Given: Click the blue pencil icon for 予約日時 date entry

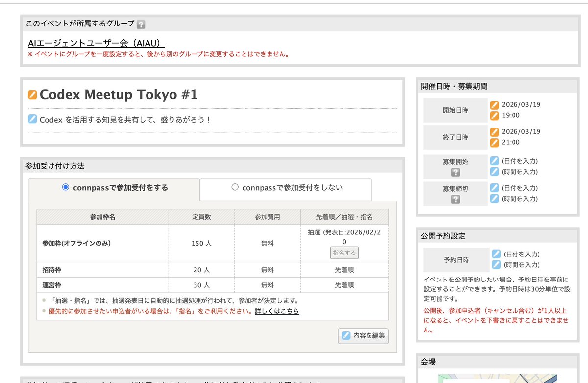Looking at the screenshot, I should click(496, 254).
